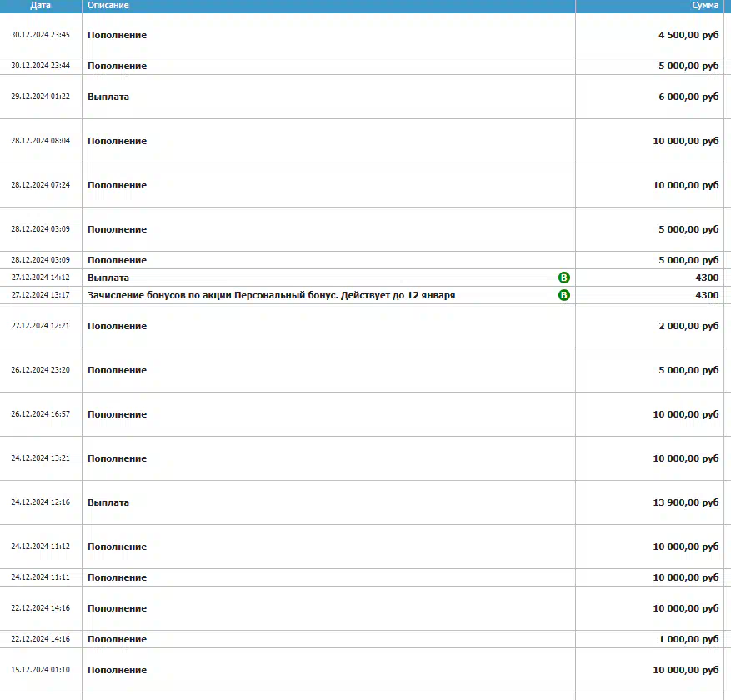This screenshot has height=700, width=731.
Task: Click Пополнение in the 15.12.2024 01:10 row
Action: coord(117,670)
